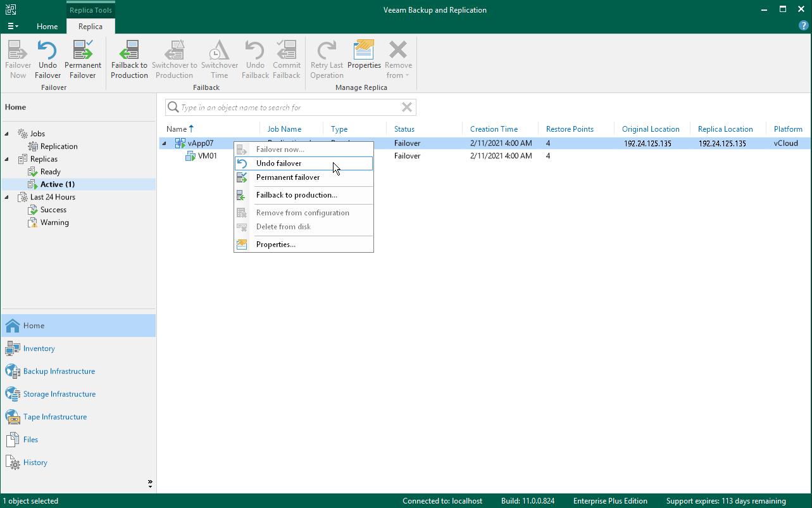Click the Build: 11.0.0.824 status text
This screenshot has height=508, width=812.
point(528,501)
